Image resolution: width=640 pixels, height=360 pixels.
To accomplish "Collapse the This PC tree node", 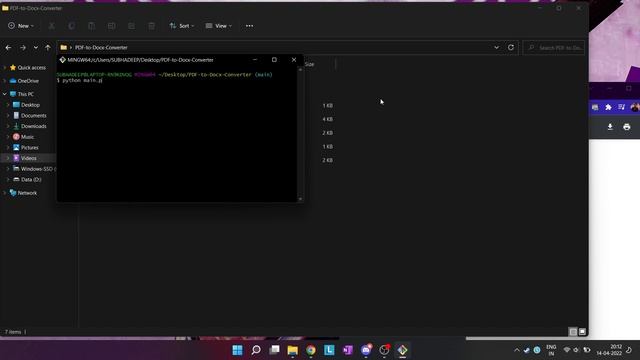I will [4, 94].
